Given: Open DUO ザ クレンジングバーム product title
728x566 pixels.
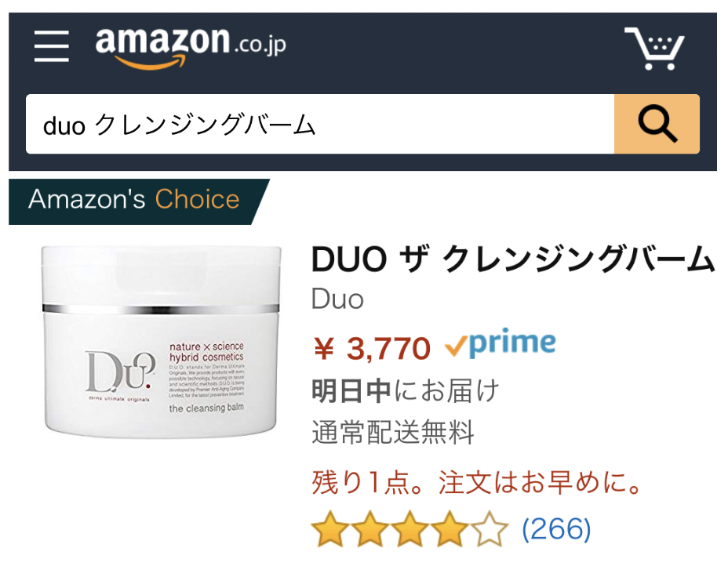Looking at the screenshot, I should (513, 259).
